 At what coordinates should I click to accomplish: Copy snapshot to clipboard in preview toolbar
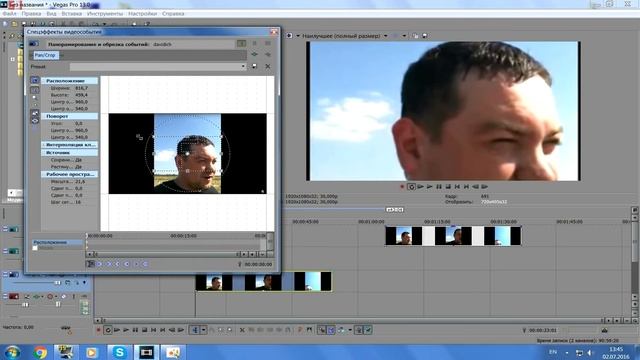[416, 36]
